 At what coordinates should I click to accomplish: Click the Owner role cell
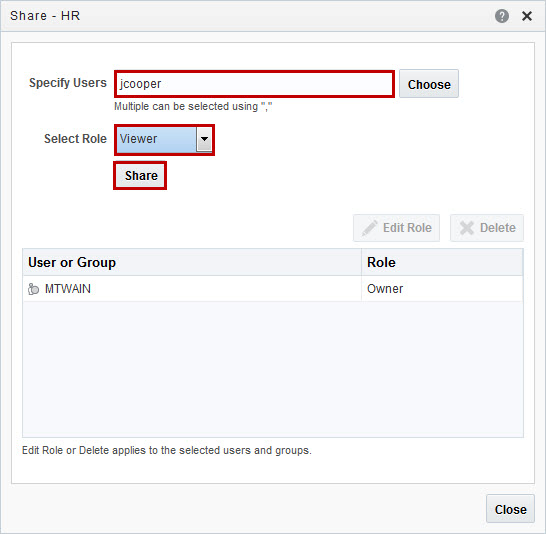coord(442,289)
